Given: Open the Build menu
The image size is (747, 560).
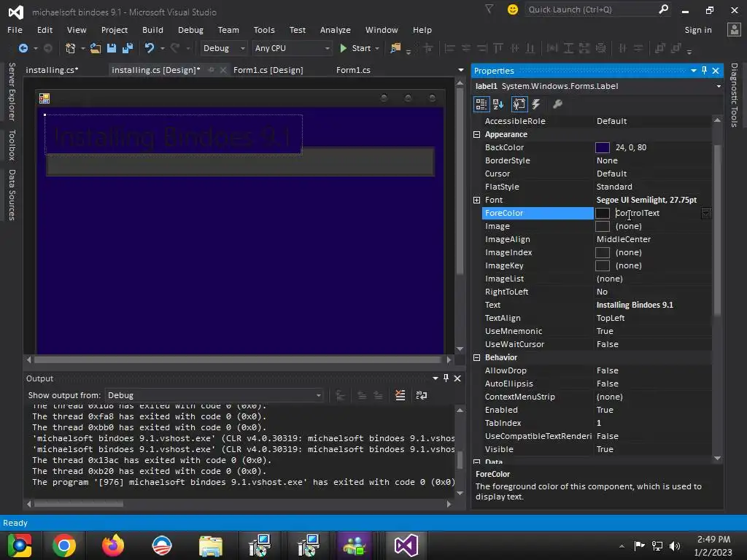Looking at the screenshot, I should coord(152,29).
